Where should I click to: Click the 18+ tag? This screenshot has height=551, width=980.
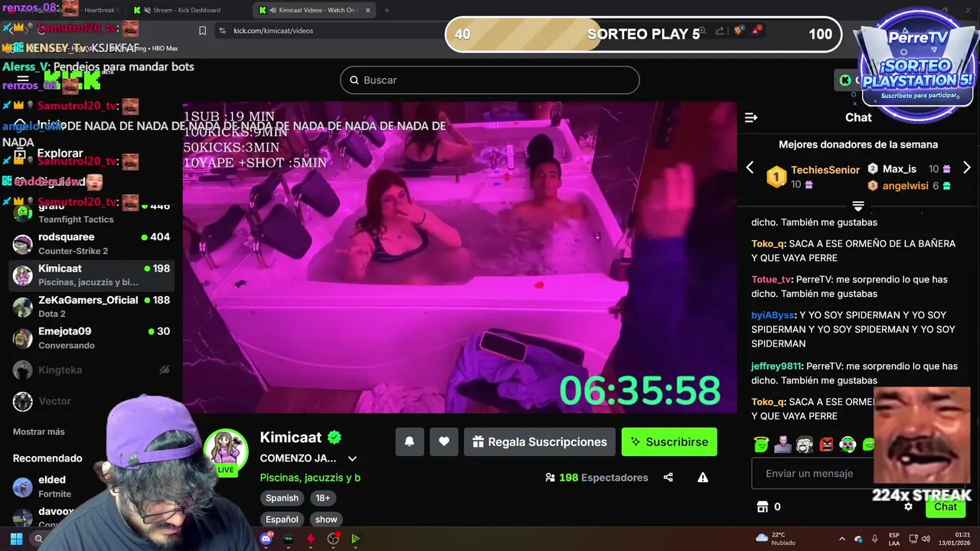point(323,498)
